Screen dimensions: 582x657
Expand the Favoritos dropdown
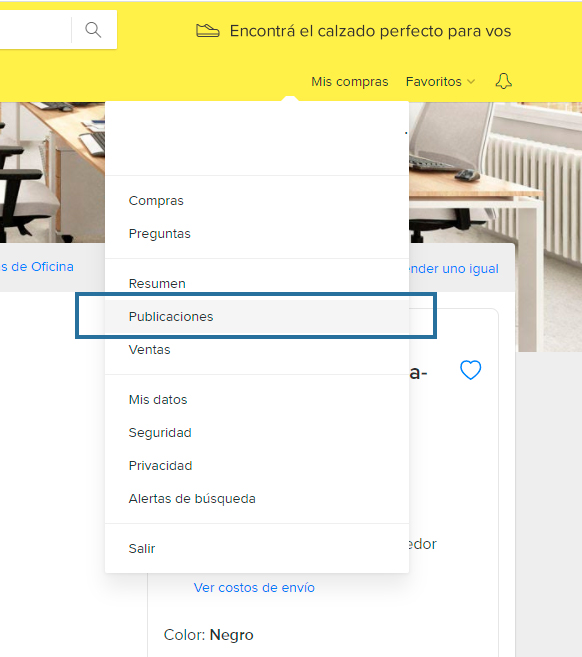click(x=440, y=81)
